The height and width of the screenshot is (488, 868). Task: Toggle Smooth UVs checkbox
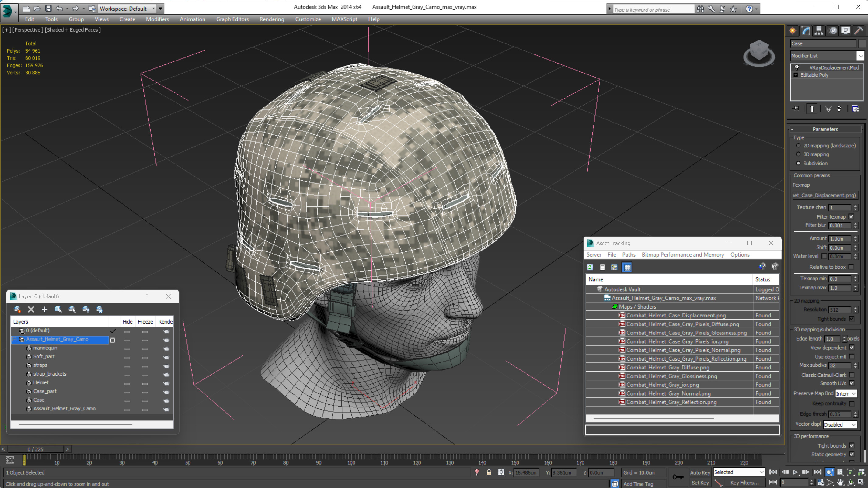[x=852, y=383]
